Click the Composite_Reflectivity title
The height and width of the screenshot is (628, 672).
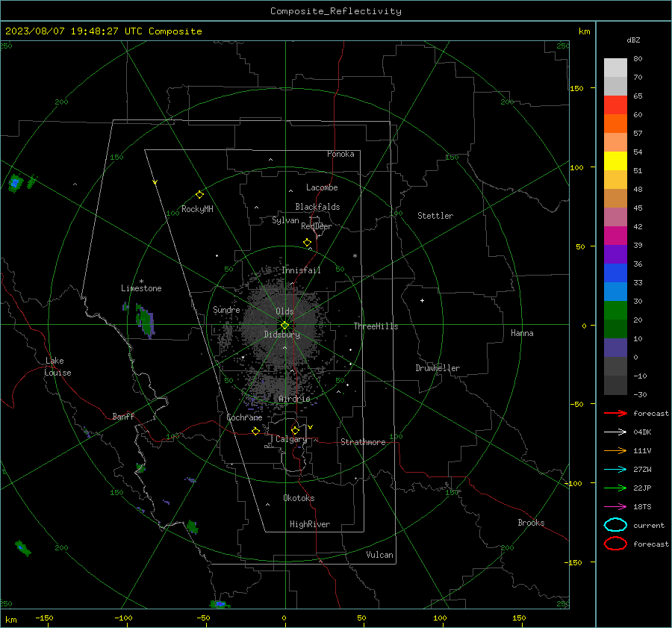335,11
